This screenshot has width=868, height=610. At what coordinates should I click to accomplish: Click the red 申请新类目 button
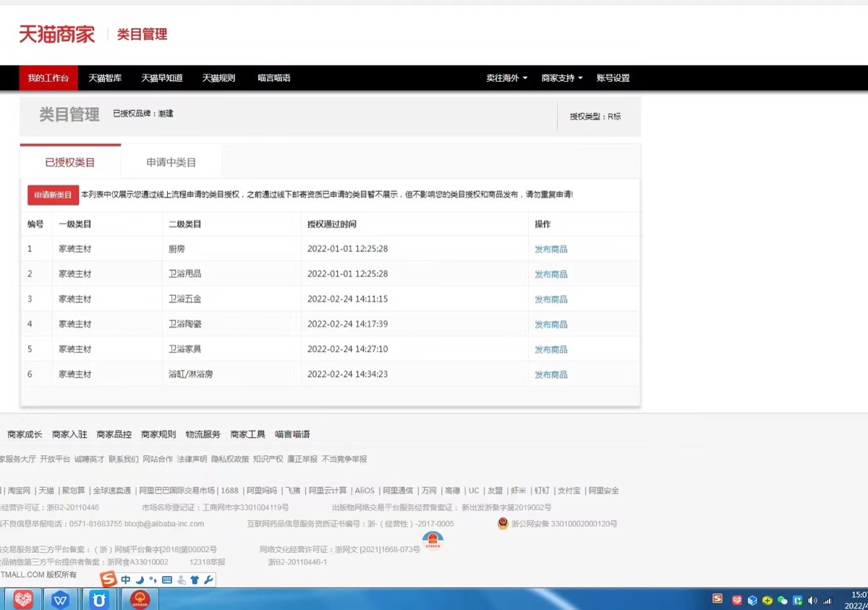coord(53,195)
